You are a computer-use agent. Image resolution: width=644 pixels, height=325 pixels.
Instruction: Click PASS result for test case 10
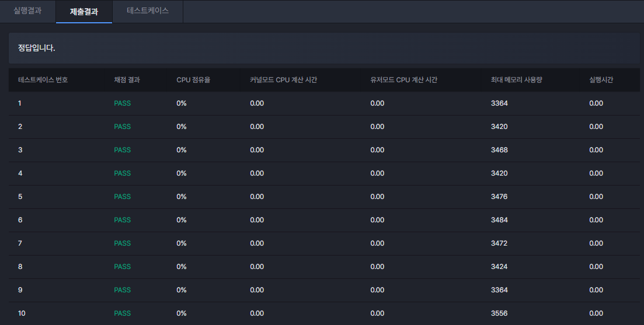click(x=123, y=313)
